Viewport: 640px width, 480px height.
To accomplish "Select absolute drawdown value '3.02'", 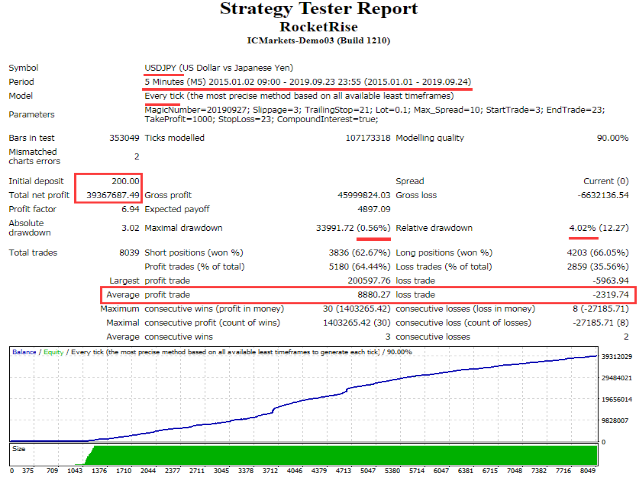I will tap(130, 228).
